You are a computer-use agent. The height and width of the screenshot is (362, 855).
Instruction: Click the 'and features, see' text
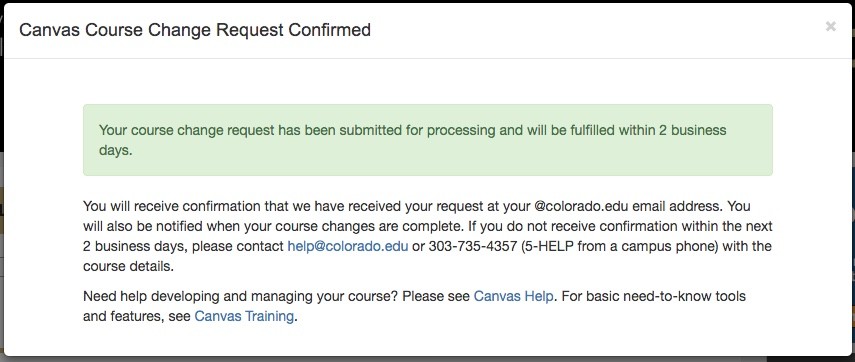tap(137, 316)
